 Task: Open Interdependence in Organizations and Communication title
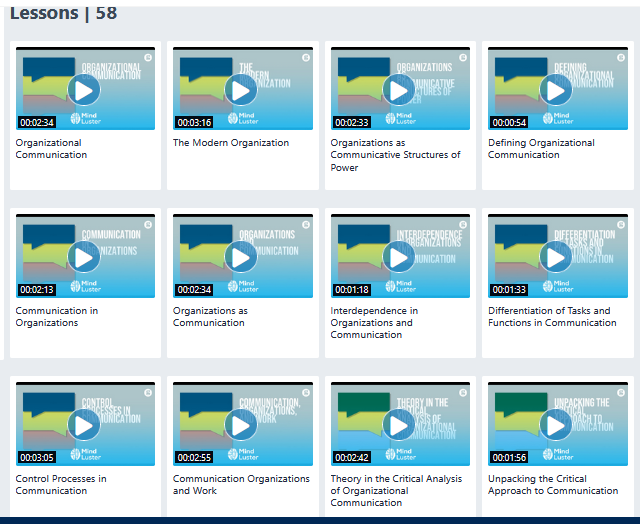click(x=375, y=323)
